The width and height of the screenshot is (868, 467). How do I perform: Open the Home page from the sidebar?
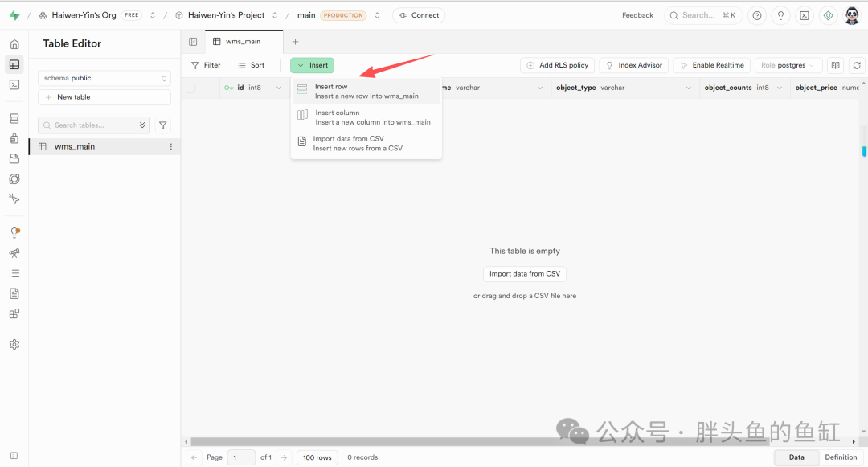click(x=15, y=44)
